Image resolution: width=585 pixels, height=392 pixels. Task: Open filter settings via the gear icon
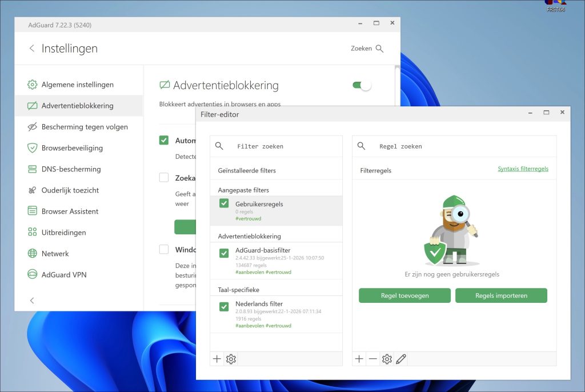(x=231, y=359)
